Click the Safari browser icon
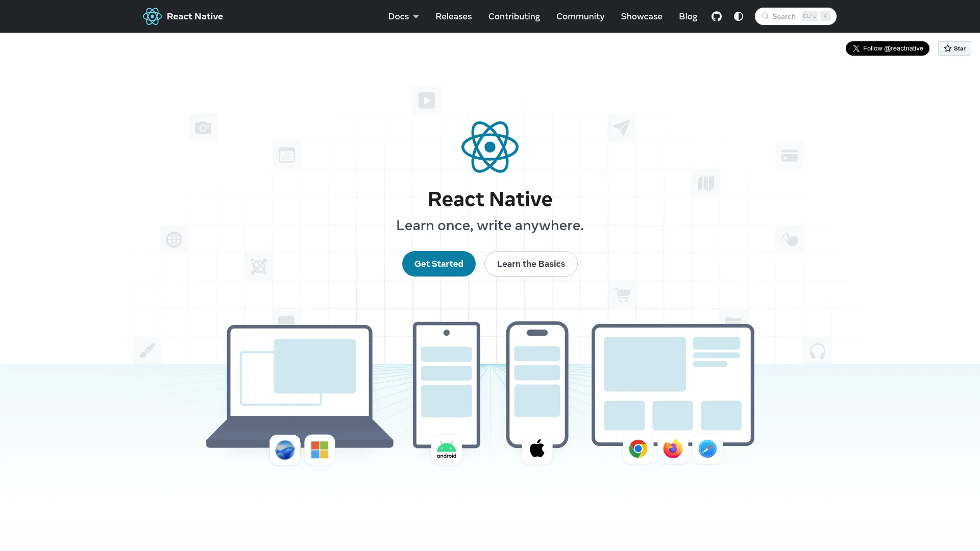This screenshot has width=980, height=551. (x=707, y=449)
